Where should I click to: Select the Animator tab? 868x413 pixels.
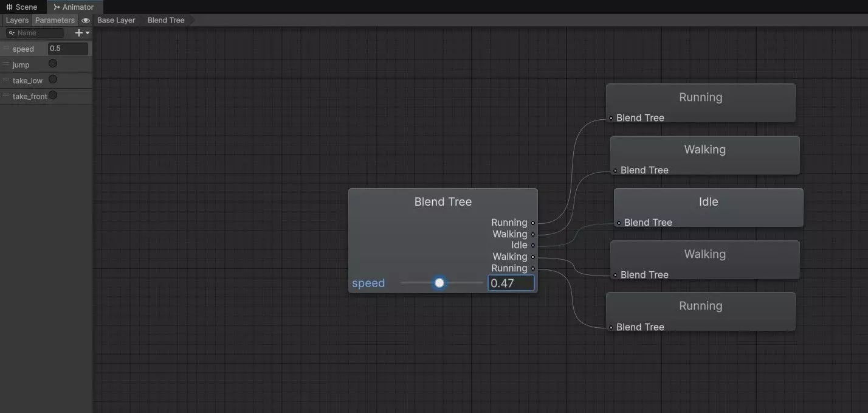74,7
